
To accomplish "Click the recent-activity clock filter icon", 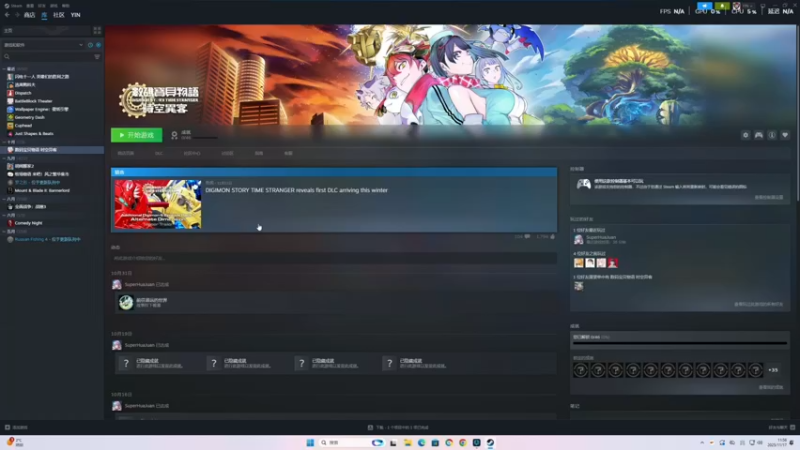I will [x=90, y=45].
